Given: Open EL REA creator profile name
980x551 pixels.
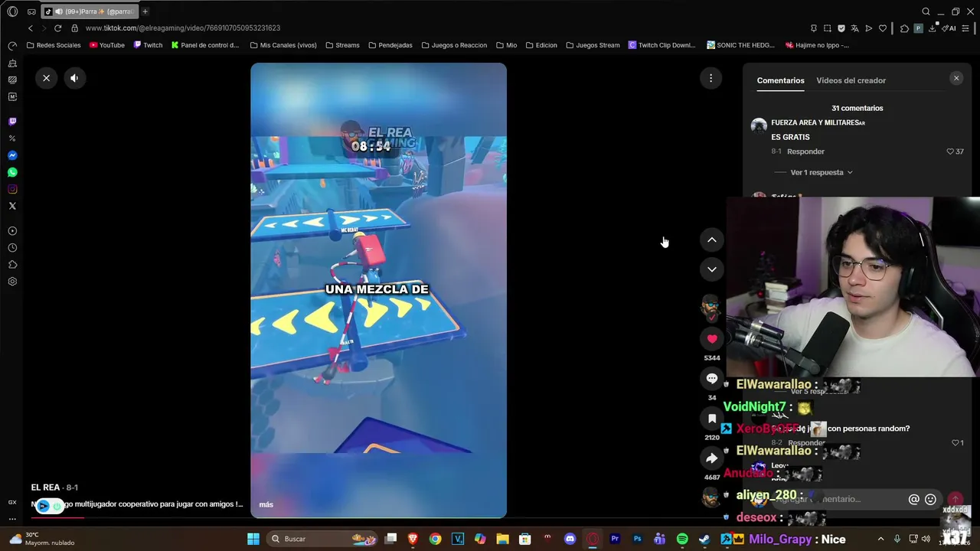Looking at the screenshot, I should [x=45, y=487].
